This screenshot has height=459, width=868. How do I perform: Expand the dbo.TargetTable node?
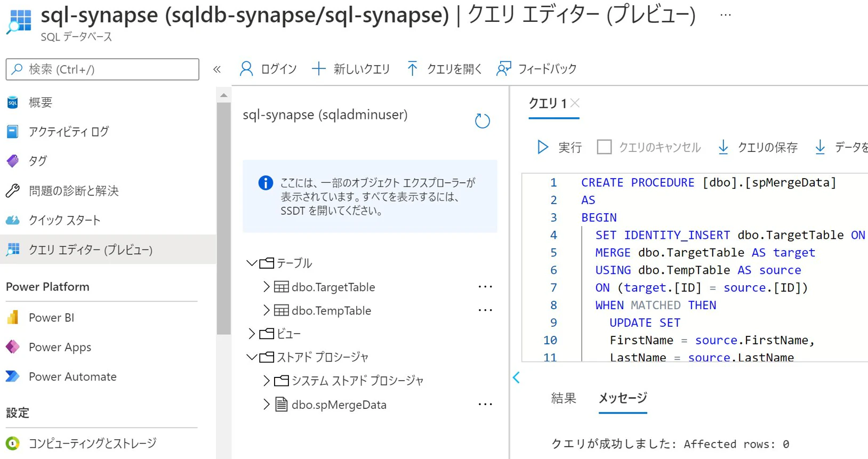point(267,287)
